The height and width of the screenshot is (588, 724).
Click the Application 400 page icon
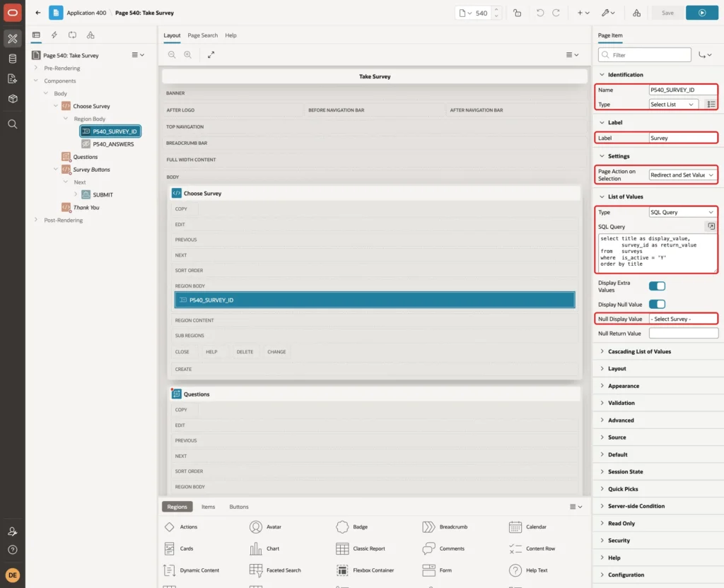coord(56,13)
